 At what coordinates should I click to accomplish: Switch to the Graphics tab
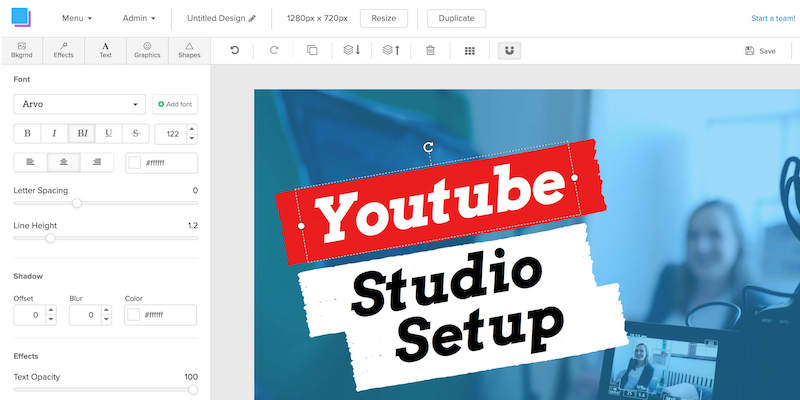[x=147, y=50]
